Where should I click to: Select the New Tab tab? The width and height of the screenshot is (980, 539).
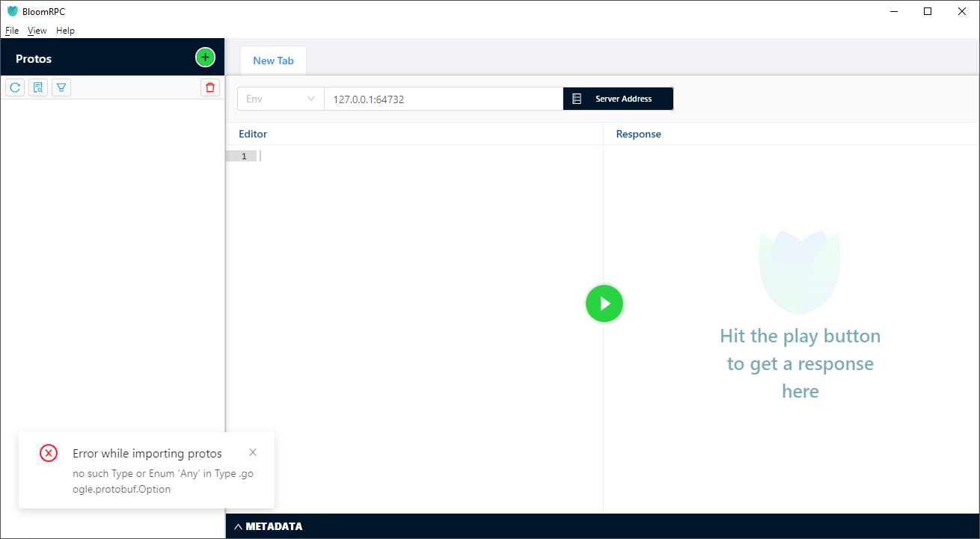(273, 61)
